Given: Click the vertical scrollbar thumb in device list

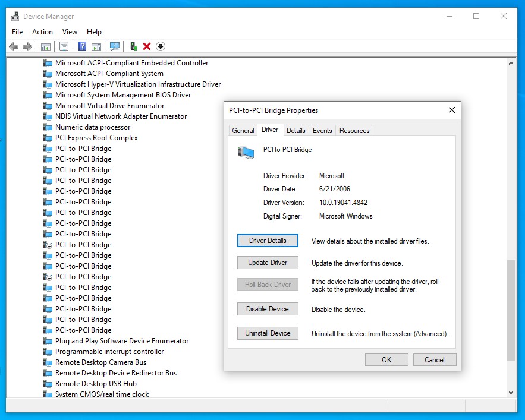Looking at the screenshot, I should coord(511,311).
